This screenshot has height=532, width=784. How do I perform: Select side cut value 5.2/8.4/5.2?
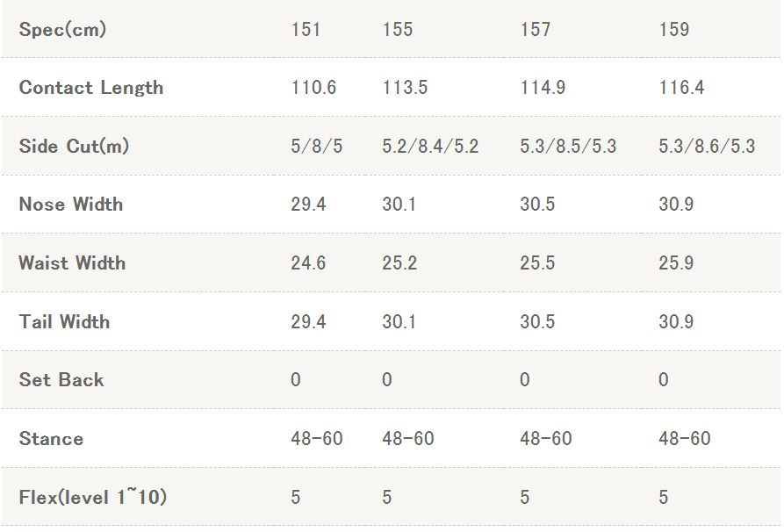tap(430, 147)
